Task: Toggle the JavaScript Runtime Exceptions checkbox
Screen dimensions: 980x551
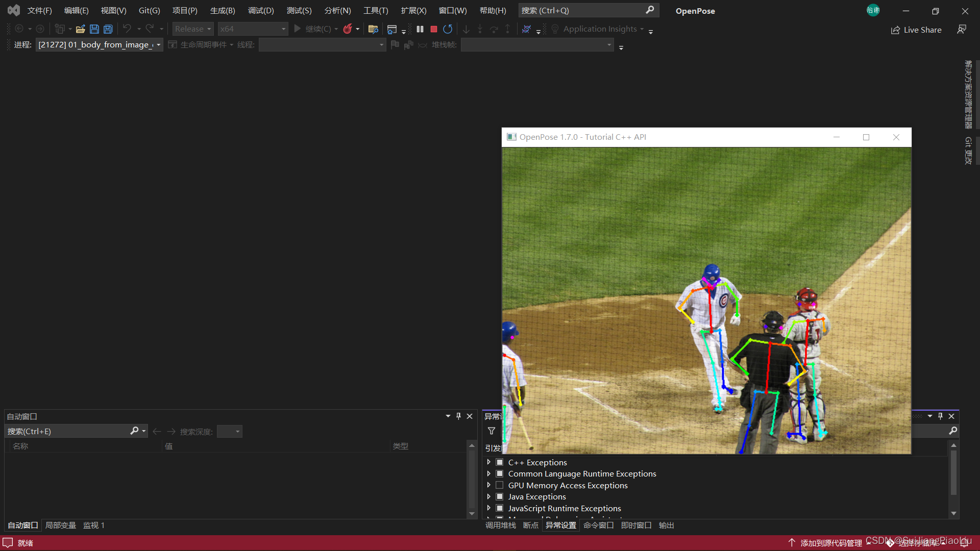Action: 499,508
